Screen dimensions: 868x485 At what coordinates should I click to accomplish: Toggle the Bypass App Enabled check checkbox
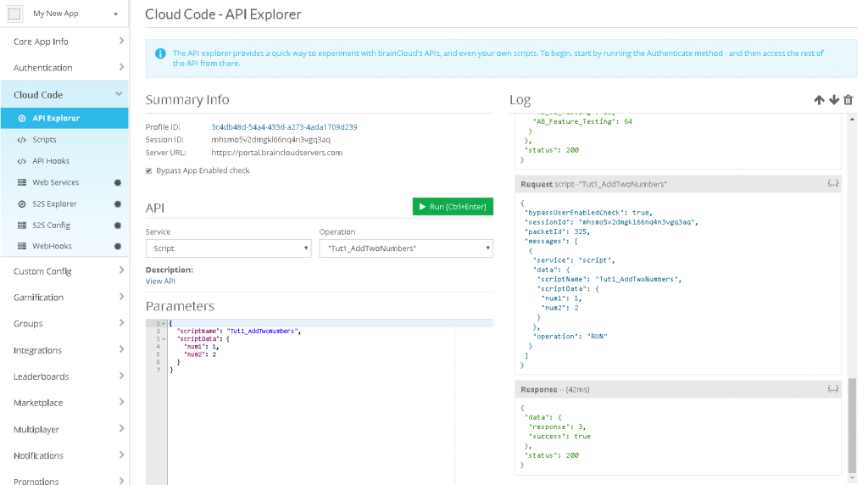pyautogui.click(x=149, y=170)
